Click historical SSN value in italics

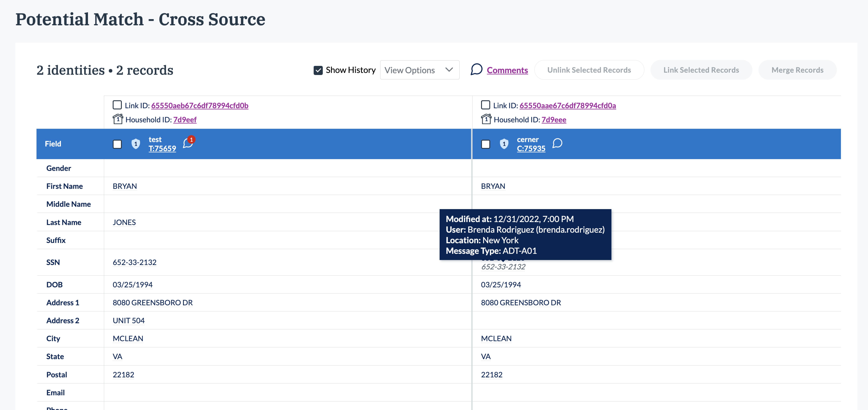coord(503,267)
